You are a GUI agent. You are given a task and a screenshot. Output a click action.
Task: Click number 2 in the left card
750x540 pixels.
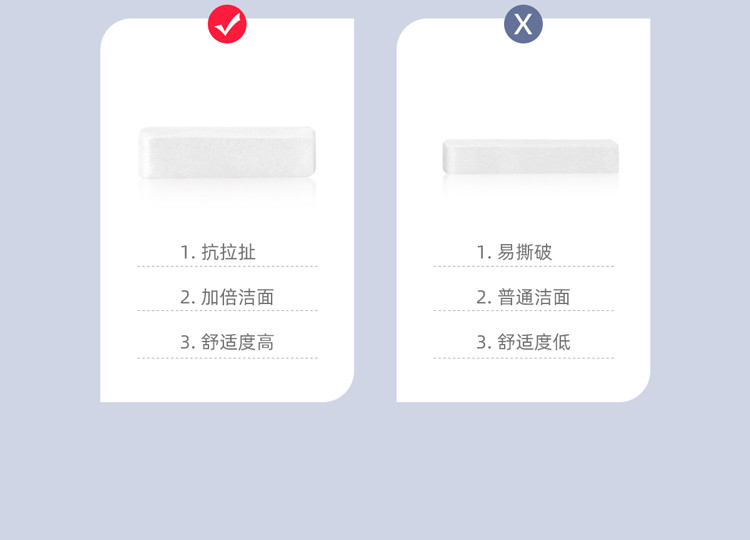point(187,298)
